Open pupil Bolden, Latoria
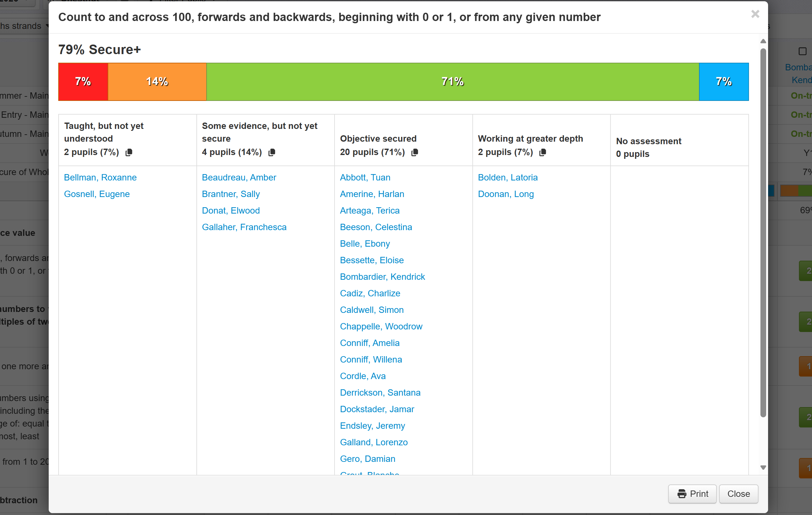812x515 pixels. tap(507, 177)
